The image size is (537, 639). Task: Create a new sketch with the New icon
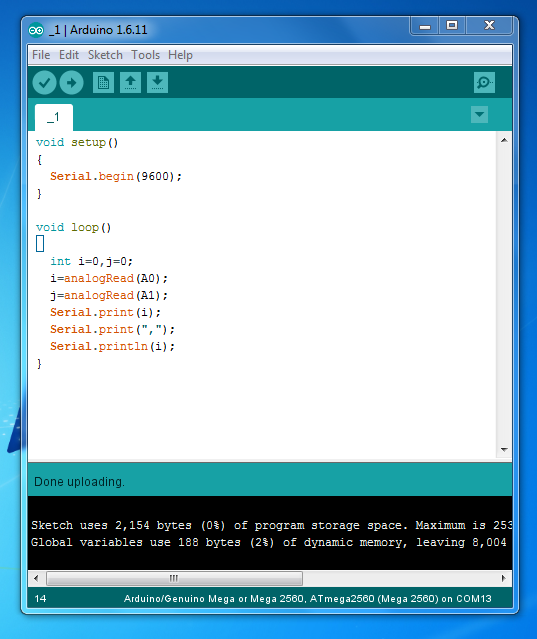click(103, 83)
